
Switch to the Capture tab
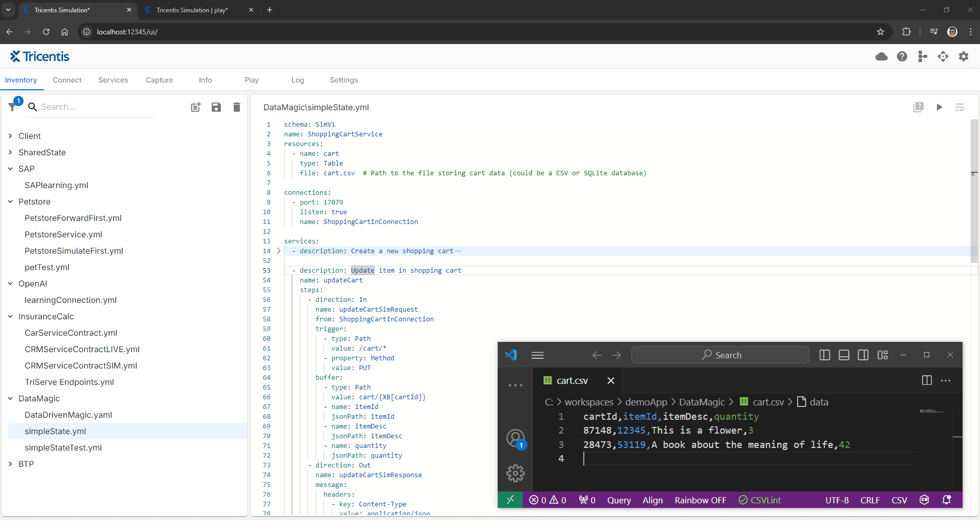click(159, 80)
